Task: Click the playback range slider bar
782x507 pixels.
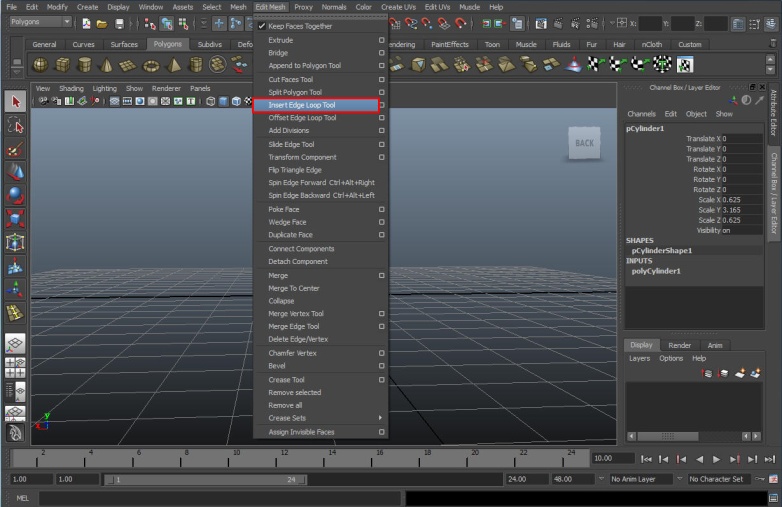Action: (x=205, y=480)
